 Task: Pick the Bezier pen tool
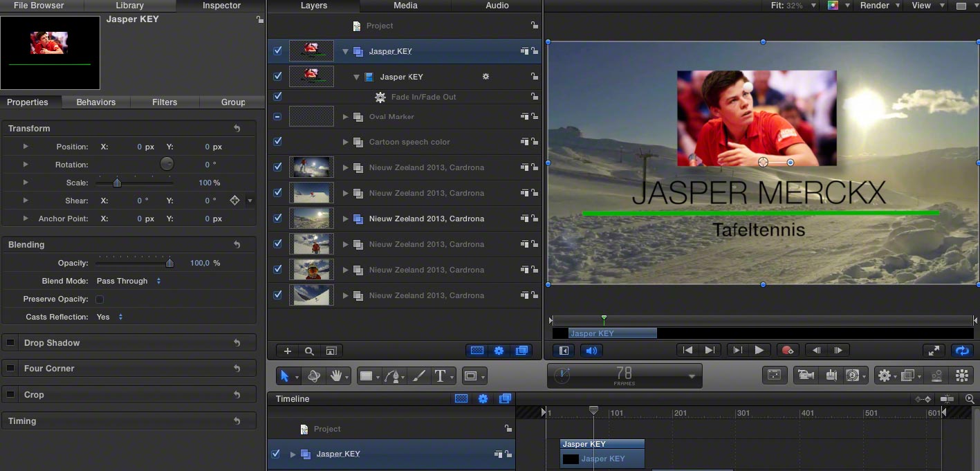tap(395, 376)
